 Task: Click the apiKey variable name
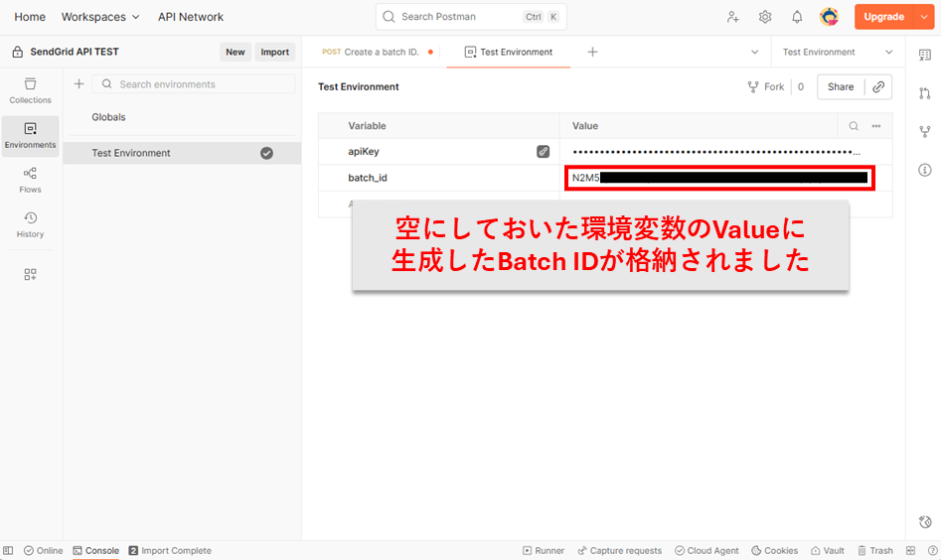pos(363,152)
